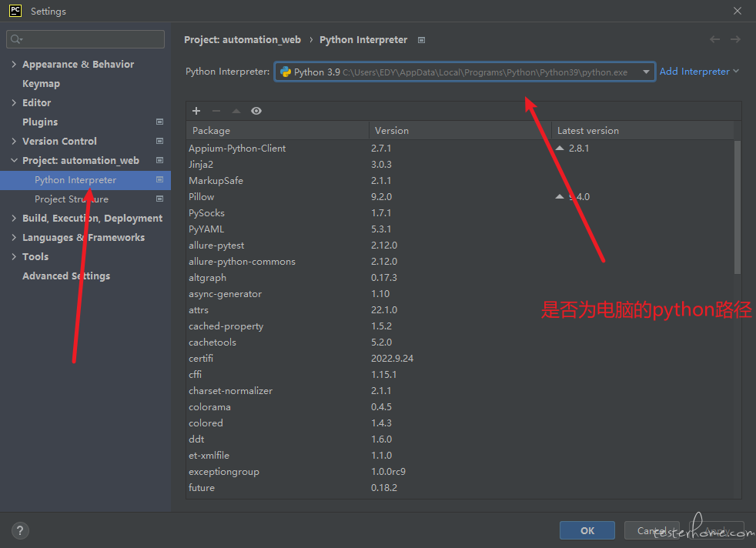Click Project: automation_web breadcrumb
The width and height of the screenshot is (756, 548).
[243, 40]
